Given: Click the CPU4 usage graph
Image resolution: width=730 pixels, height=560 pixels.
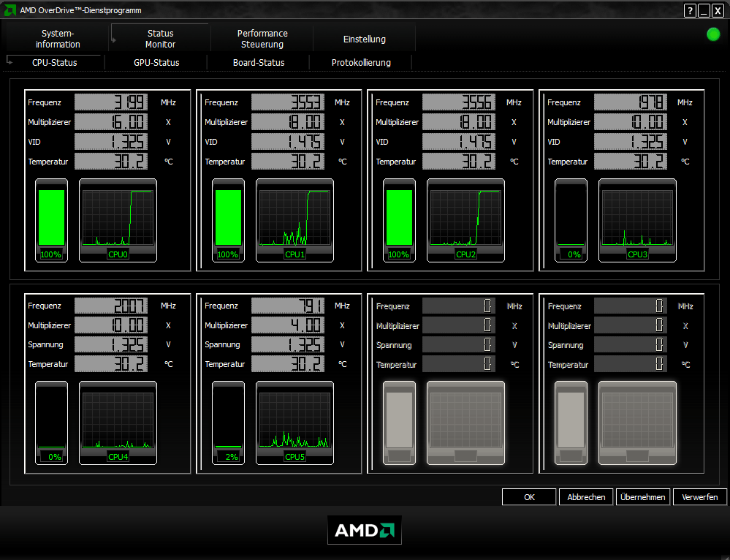Looking at the screenshot, I should (x=118, y=423).
